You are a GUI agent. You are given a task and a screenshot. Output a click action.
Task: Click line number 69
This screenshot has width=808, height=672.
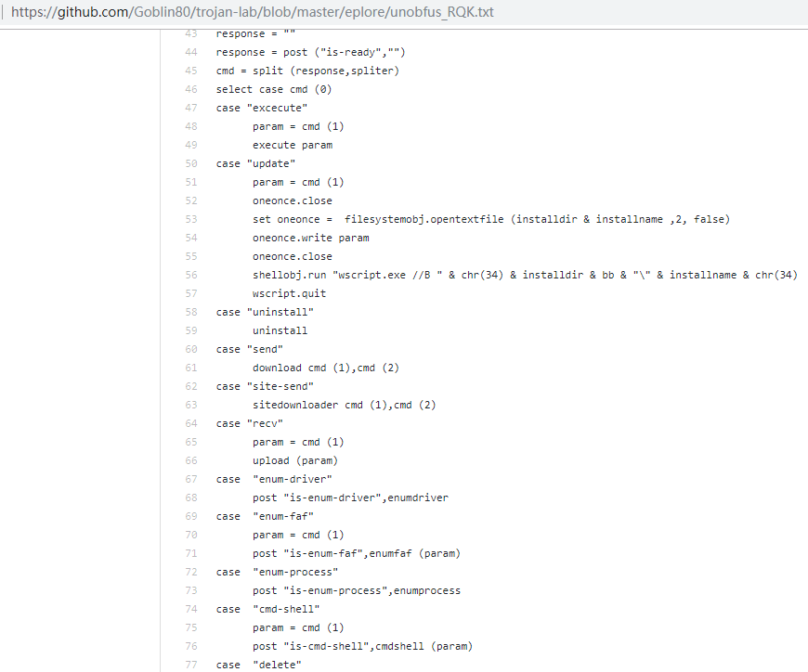(191, 516)
